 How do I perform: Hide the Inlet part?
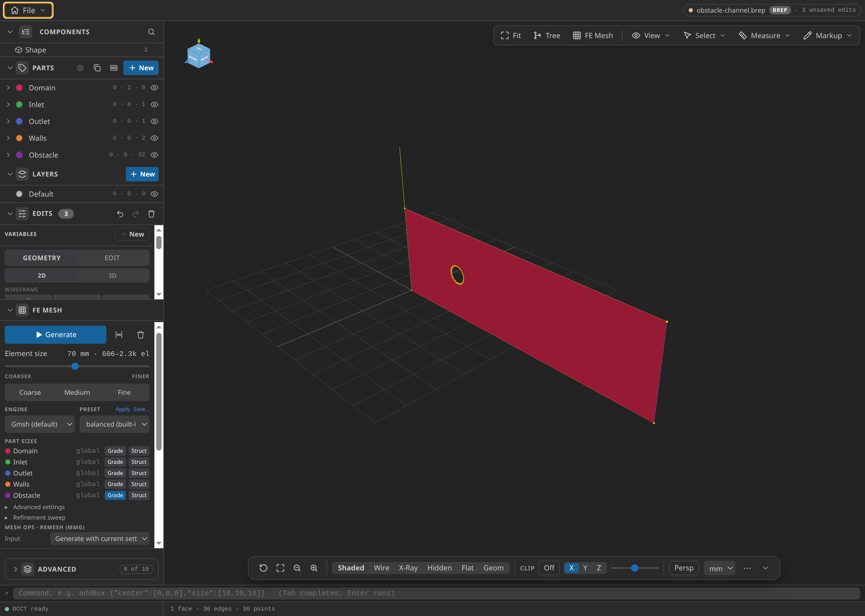[x=154, y=104]
